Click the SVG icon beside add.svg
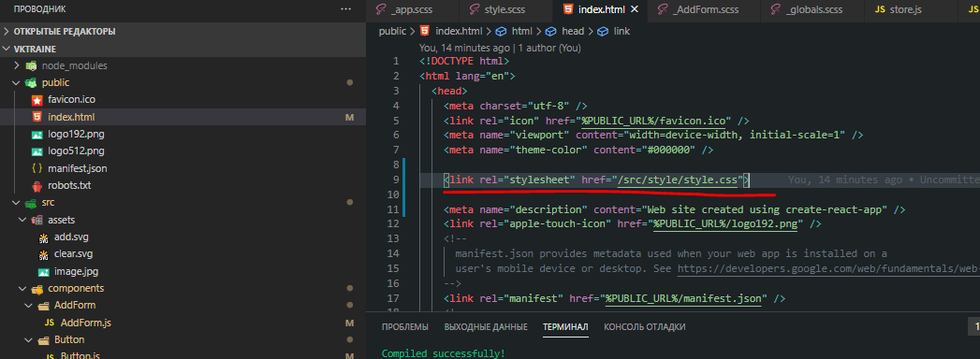The image size is (980, 359). coord(43,237)
